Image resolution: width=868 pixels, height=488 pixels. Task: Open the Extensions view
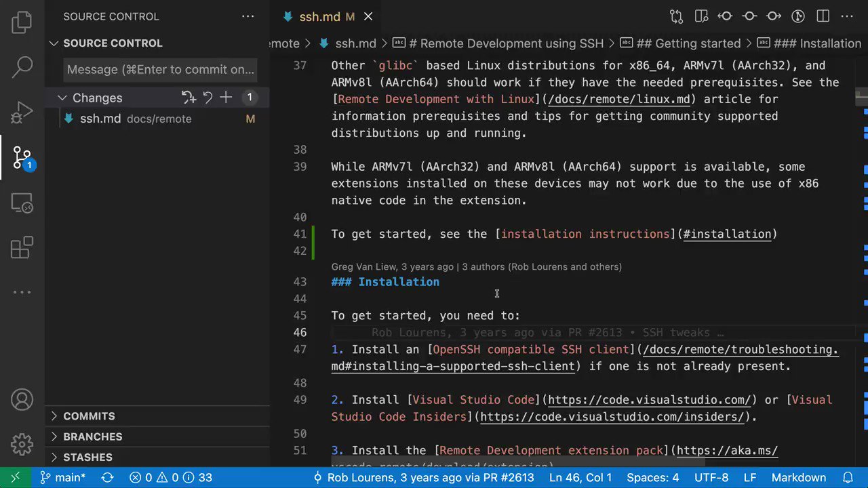(21, 247)
